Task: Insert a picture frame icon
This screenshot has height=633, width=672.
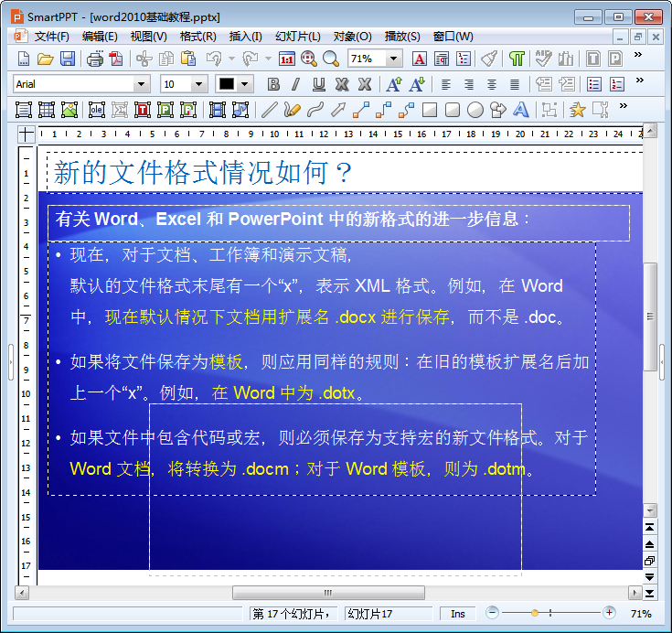Action: [x=69, y=110]
